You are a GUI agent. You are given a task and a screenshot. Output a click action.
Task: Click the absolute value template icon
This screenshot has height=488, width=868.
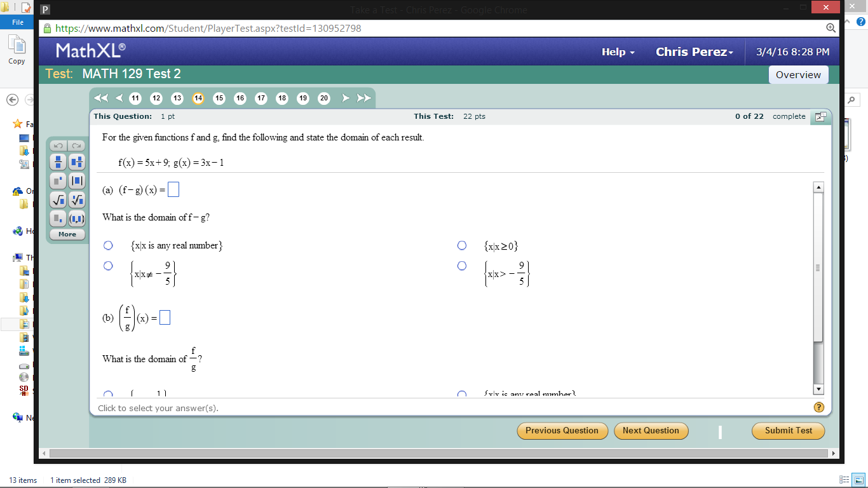76,181
